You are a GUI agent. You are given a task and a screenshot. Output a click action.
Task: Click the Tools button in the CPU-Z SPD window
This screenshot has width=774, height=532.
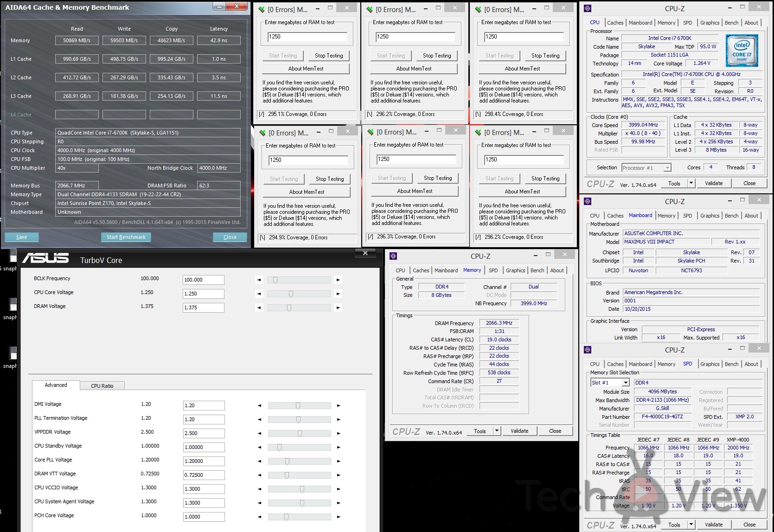point(674,525)
